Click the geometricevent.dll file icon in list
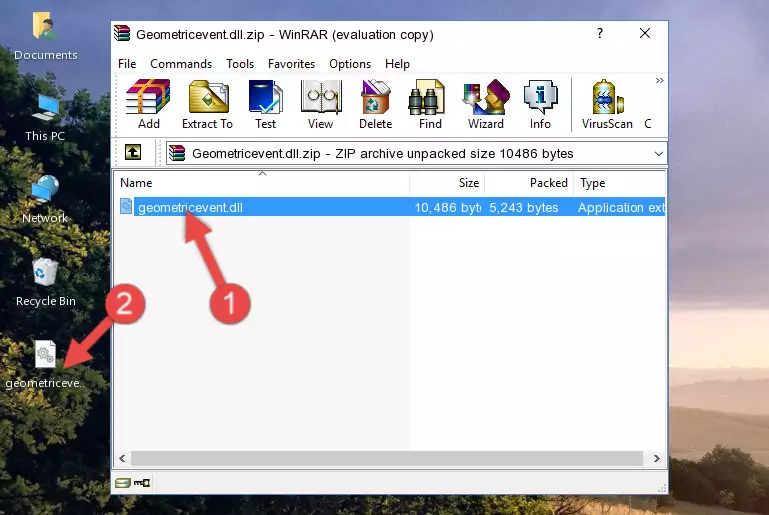 click(126, 206)
